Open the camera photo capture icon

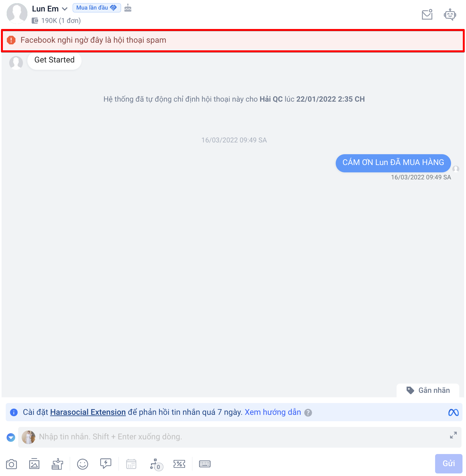[11, 464]
